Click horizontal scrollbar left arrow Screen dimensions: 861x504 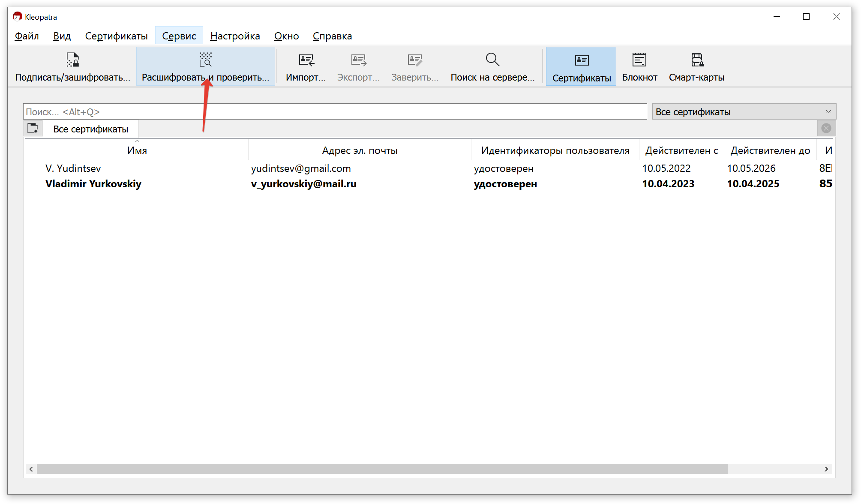tap(31, 469)
